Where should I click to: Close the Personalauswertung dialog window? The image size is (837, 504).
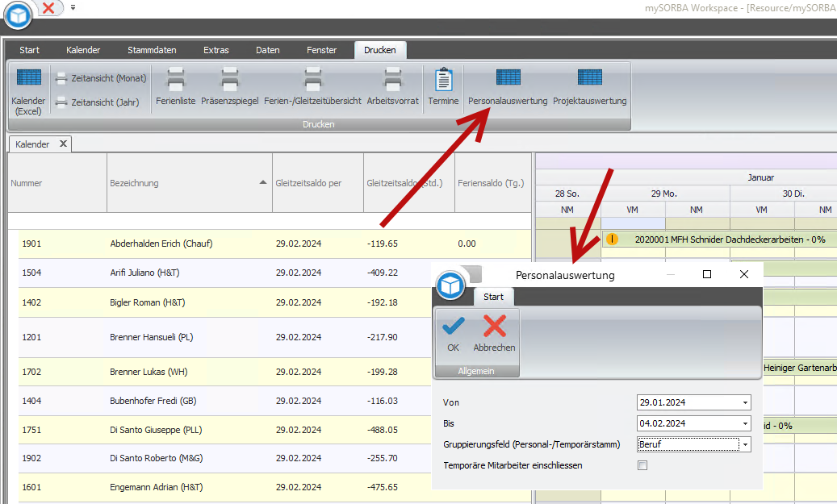click(x=743, y=274)
